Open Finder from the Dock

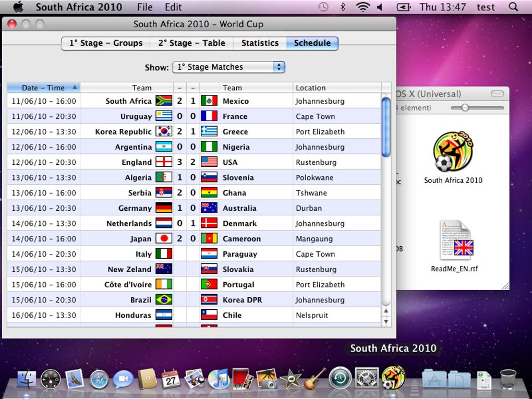27,379
